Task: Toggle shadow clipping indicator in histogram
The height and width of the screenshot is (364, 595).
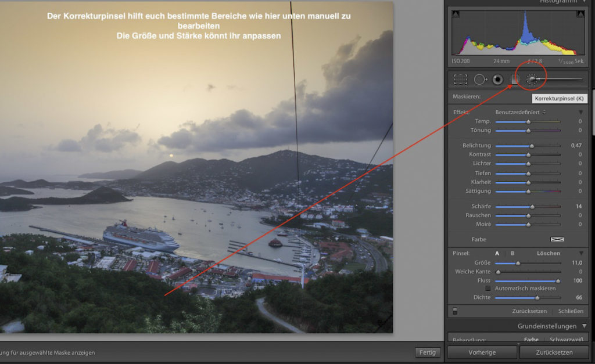Action: [x=456, y=13]
